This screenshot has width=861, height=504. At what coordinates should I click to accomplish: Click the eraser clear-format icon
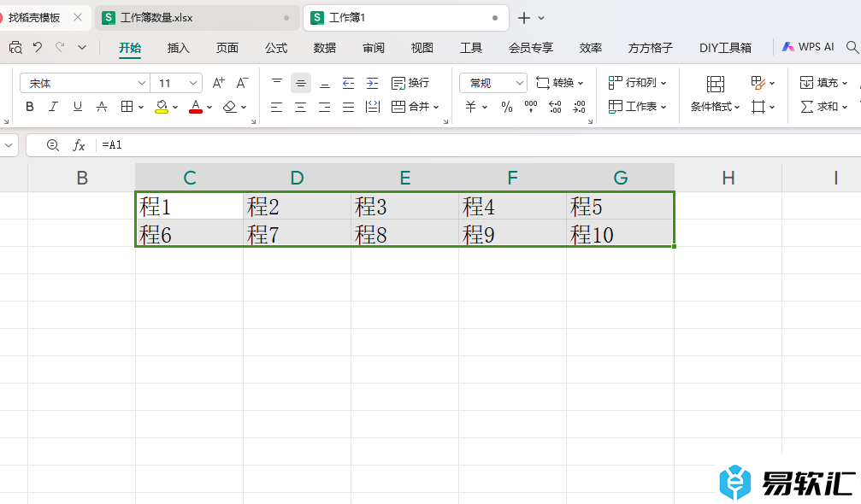pos(229,107)
